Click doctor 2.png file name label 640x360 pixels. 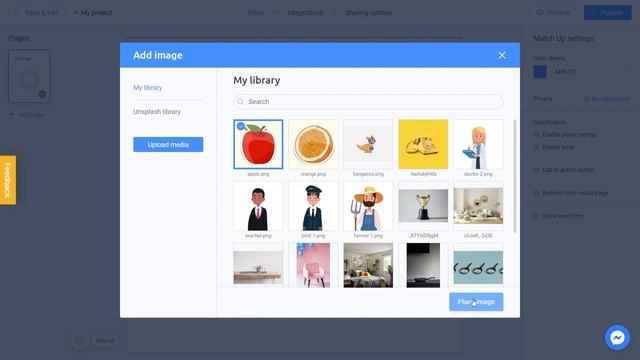tap(478, 174)
